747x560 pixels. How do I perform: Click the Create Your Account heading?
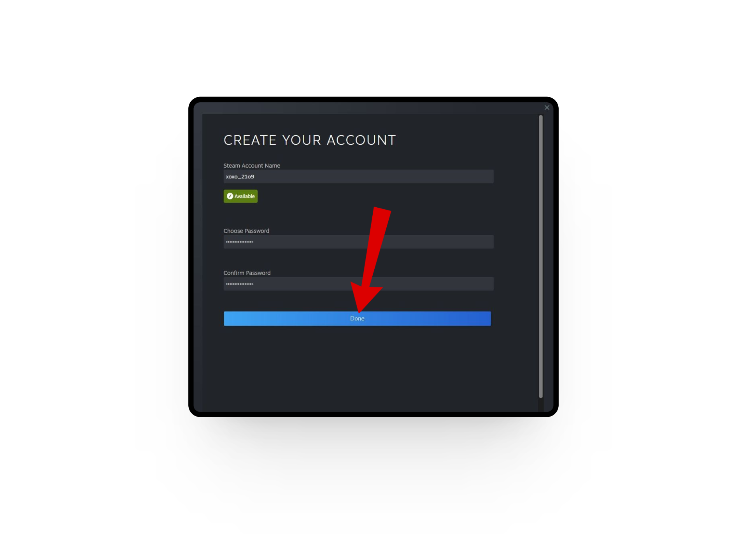(x=310, y=140)
